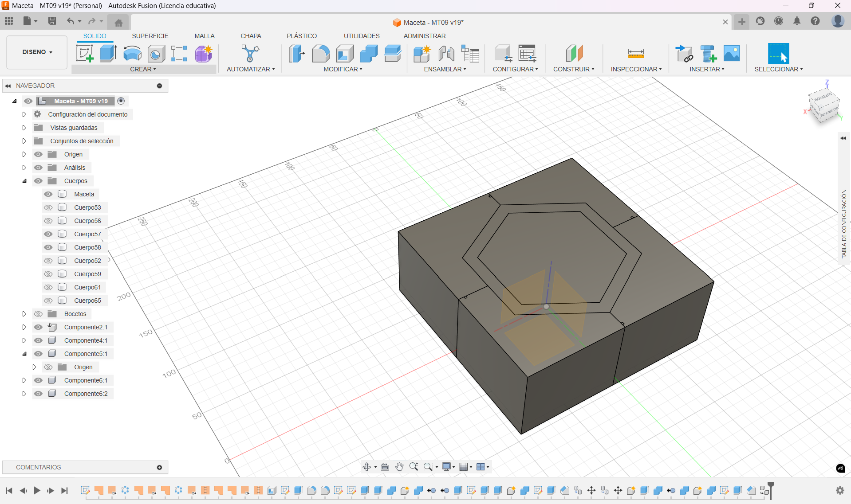Select the Pan hand tool in navigation bar
This screenshot has height=504, width=851.
399,466
